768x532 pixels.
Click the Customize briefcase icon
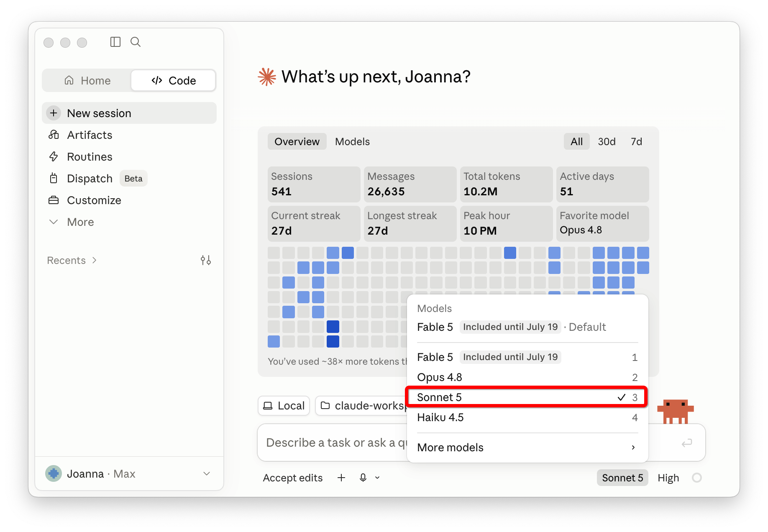click(x=54, y=200)
